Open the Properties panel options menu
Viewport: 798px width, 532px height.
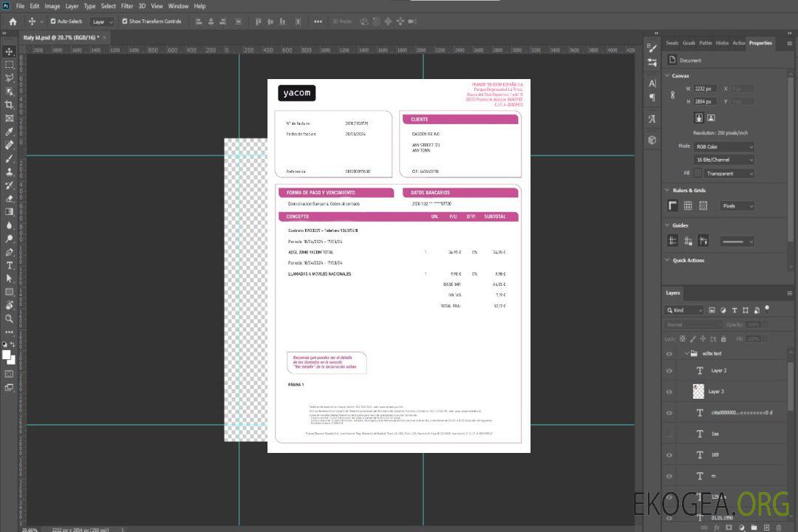pyautogui.click(x=789, y=44)
